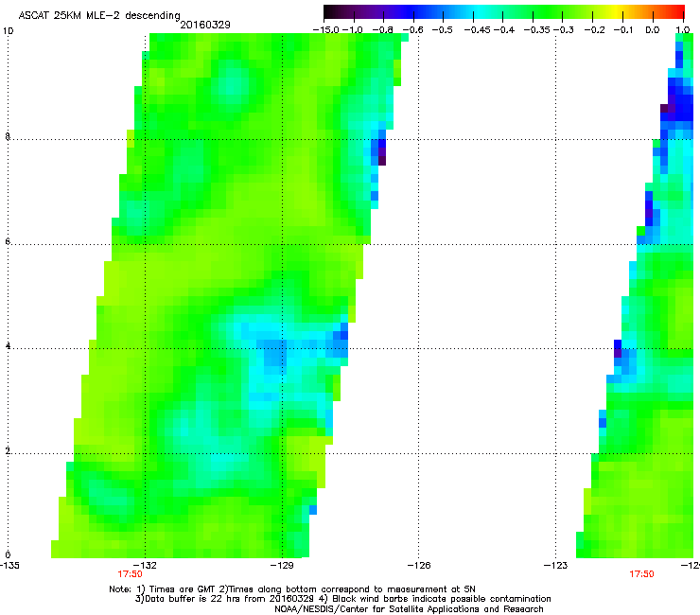The height and width of the screenshot is (615, 700).
Task: Click the -0.6 colorbar label
Action: tap(413, 30)
